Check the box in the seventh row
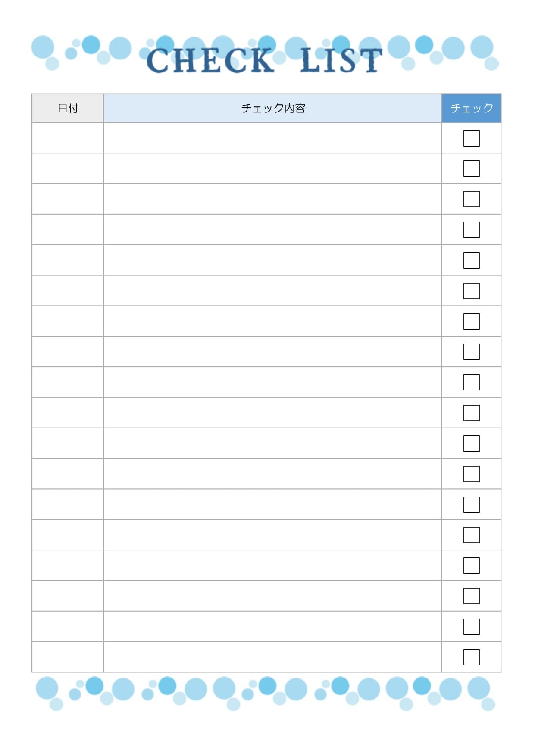 coord(471,322)
